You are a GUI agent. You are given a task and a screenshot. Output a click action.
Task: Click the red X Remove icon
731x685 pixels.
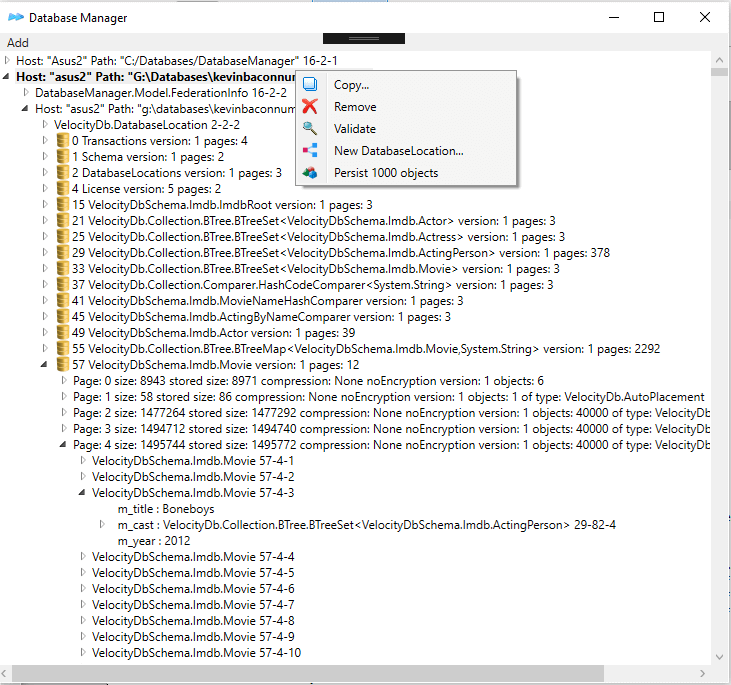point(310,107)
